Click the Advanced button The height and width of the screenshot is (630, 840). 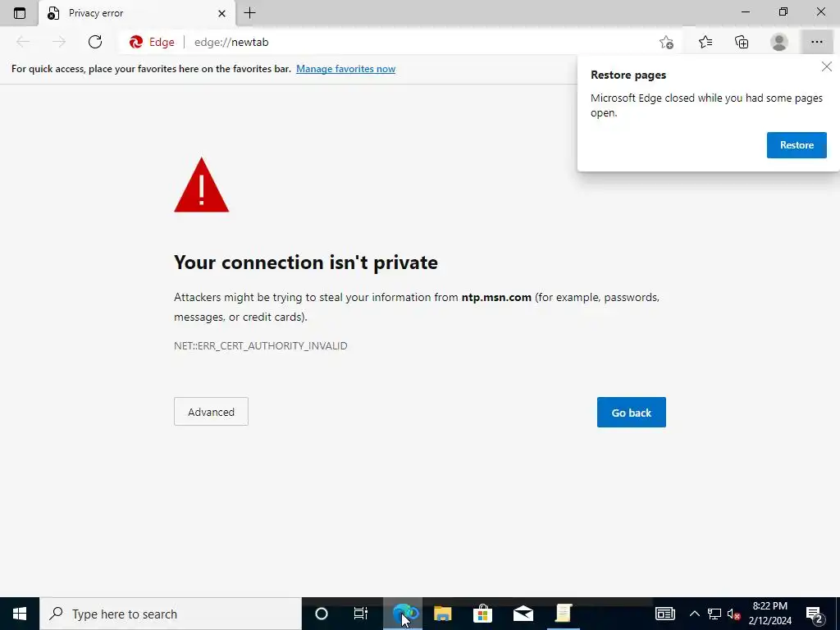211,412
